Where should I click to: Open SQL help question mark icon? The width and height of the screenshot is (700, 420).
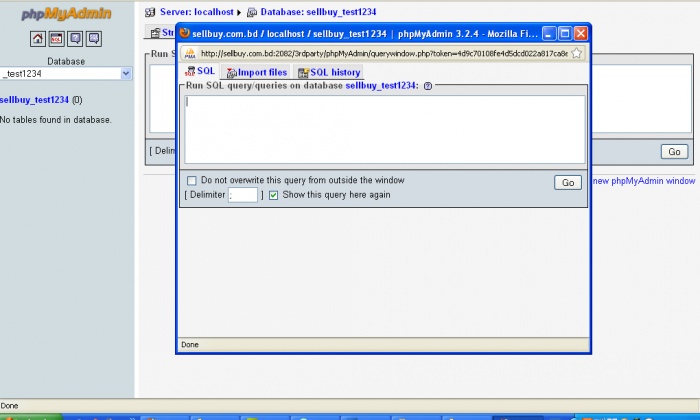click(x=428, y=86)
